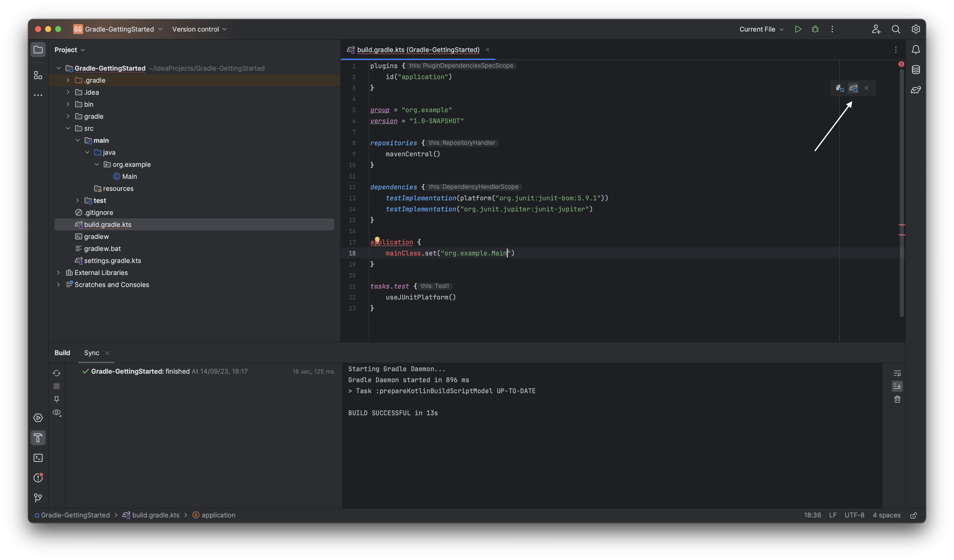Select settings.gradle.kts in project tree

[x=108, y=261]
